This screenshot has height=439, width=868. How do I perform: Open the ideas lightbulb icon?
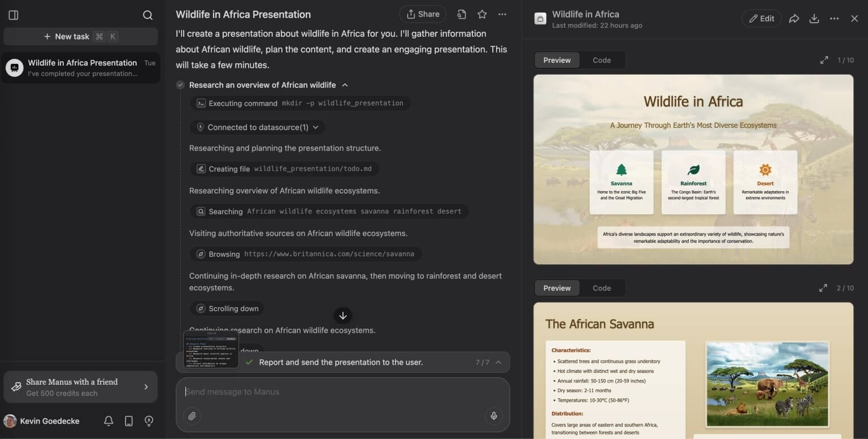(148, 421)
